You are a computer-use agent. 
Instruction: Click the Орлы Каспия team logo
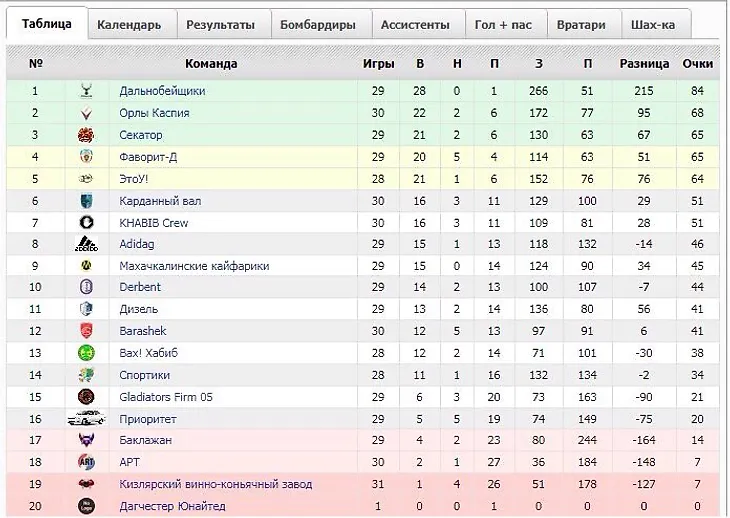pos(86,113)
